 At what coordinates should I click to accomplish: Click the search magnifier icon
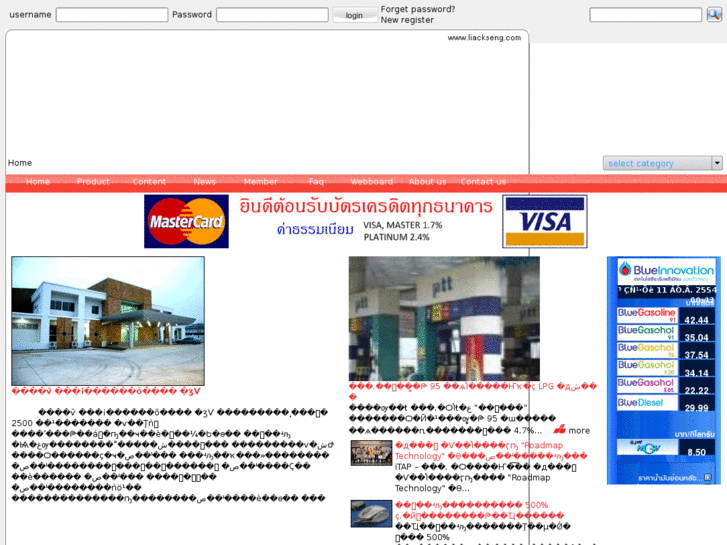714,14
